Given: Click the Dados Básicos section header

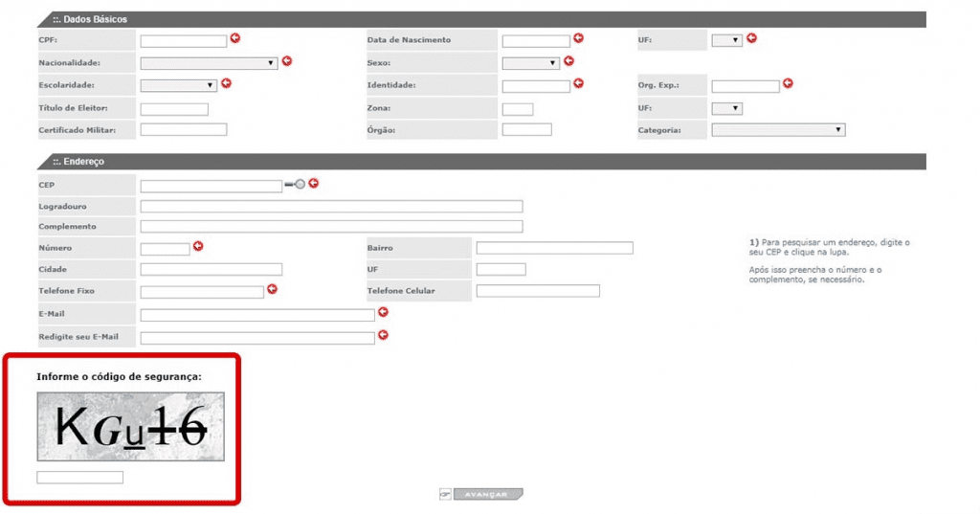Looking at the screenshot, I should [481, 19].
